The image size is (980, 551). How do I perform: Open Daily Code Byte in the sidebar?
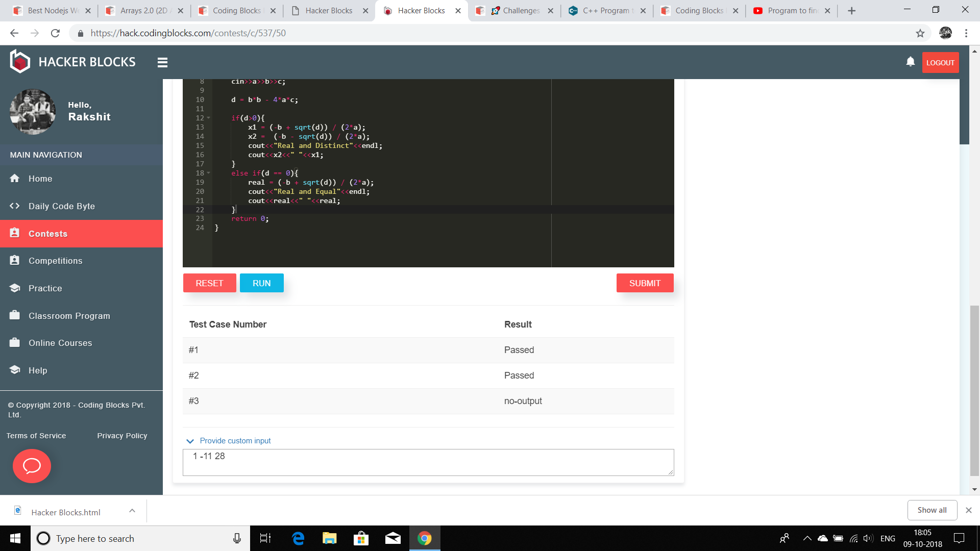tap(81, 206)
